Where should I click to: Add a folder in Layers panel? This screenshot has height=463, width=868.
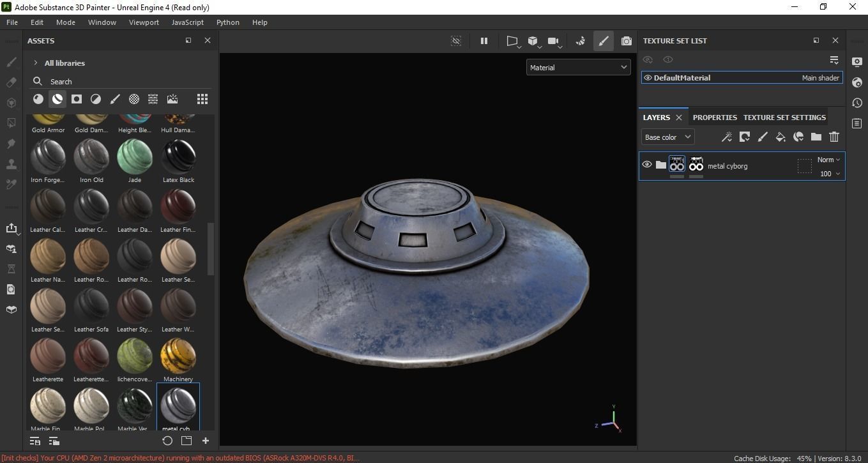816,137
